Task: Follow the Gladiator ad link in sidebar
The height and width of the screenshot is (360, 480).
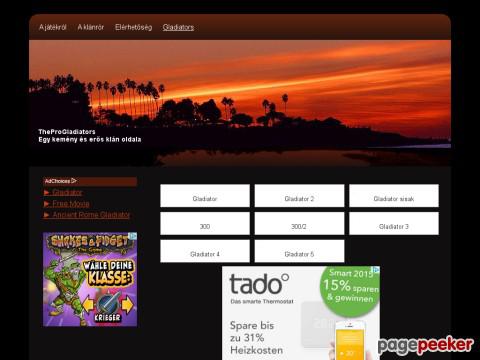Action: [x=67, y=192]
